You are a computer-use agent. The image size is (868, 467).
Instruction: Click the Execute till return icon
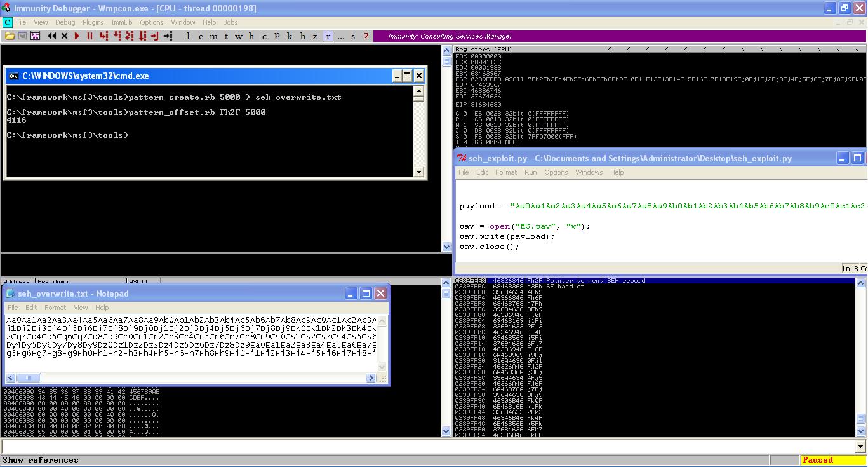pyautogui.click(x=154, y=36)
